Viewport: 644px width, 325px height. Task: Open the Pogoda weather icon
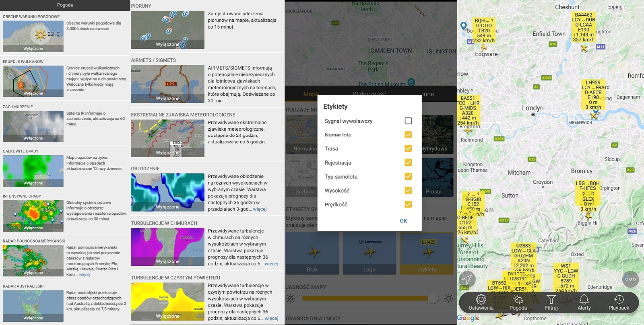[518, 299]
